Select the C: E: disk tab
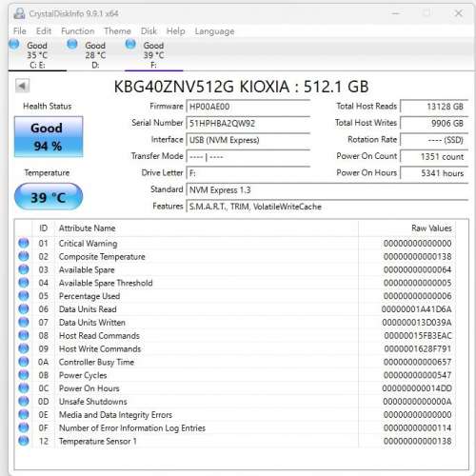This screenshot has height=476, width=476. click(x=37, y=54)
